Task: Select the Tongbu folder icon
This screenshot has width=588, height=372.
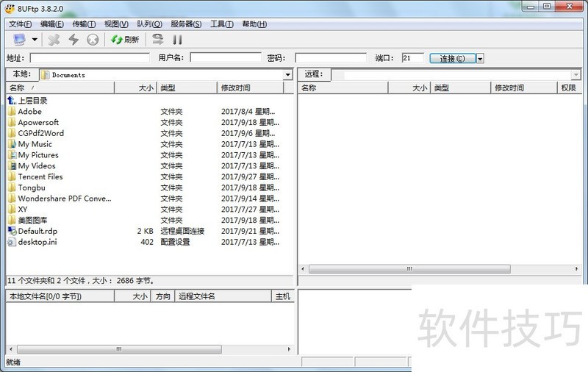Action: [12, 187]
